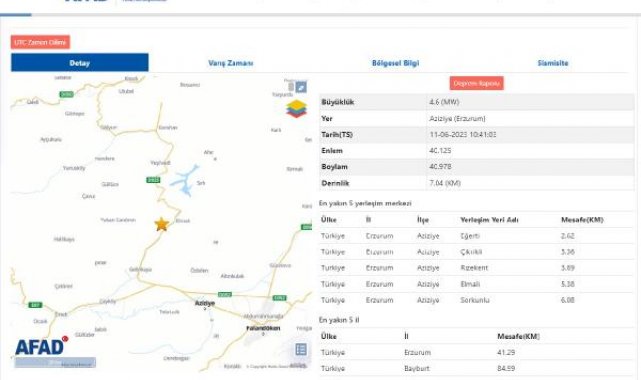
Task: Select the Sismisite tab
Action: pos(553,63)
